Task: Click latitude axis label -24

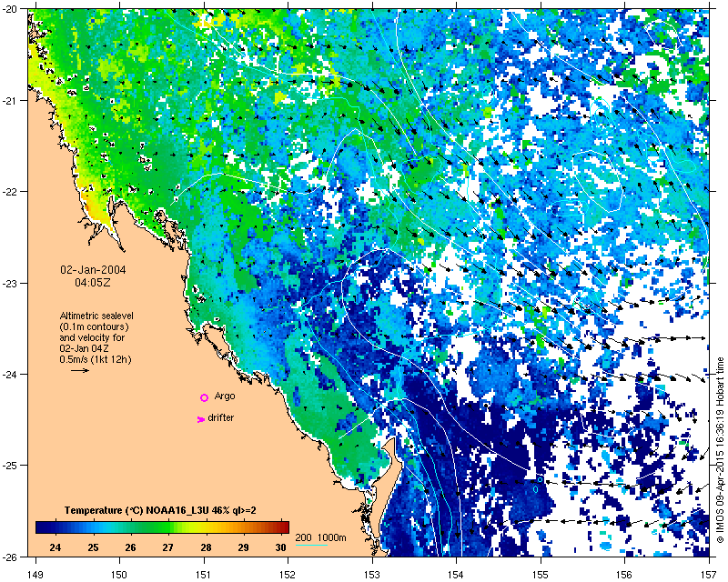Action: click(10, 374)
